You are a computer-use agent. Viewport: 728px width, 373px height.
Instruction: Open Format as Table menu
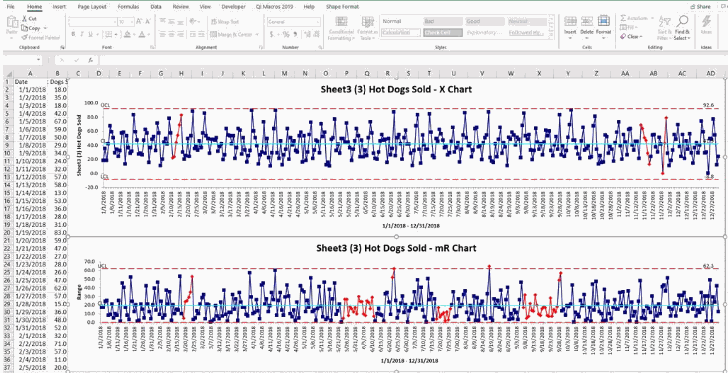click(x=367, y=28)
